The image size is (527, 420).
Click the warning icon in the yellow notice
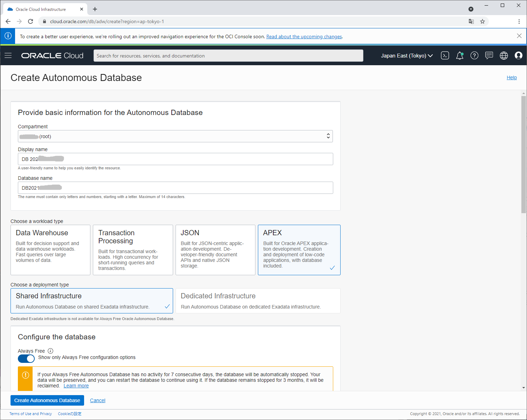click(x=26, y=375)
